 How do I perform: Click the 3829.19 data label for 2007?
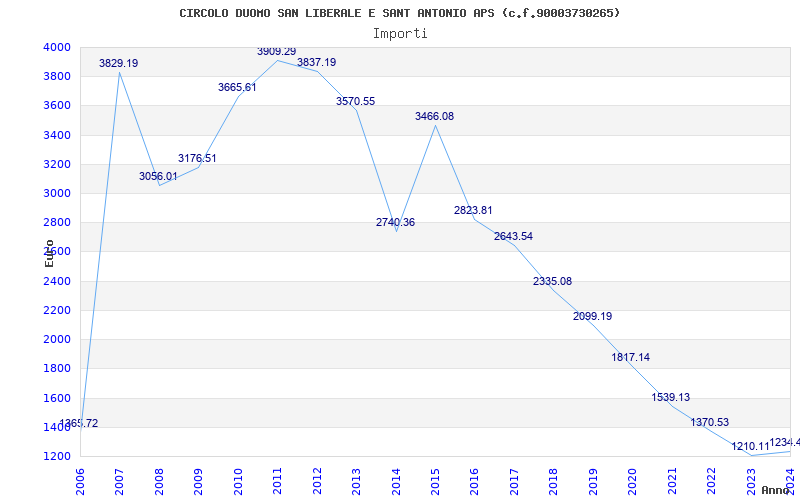[118, 63]
